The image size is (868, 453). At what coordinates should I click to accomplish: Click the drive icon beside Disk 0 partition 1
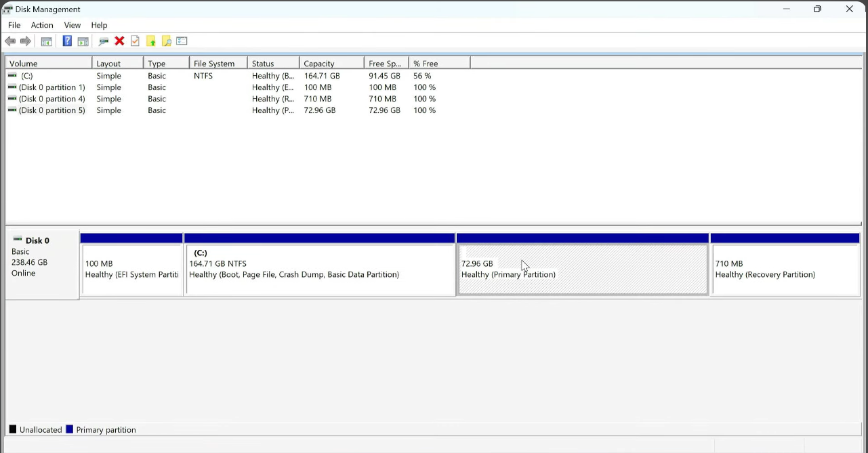coord(13,87)
